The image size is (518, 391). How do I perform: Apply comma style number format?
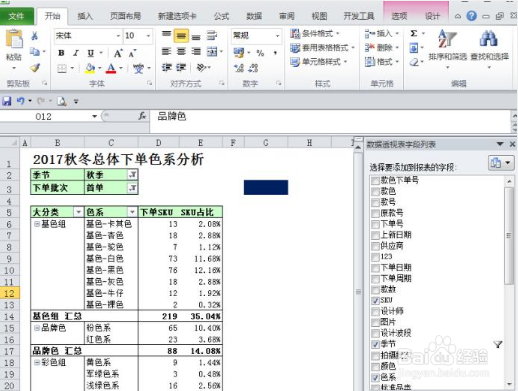click(275, 53)
